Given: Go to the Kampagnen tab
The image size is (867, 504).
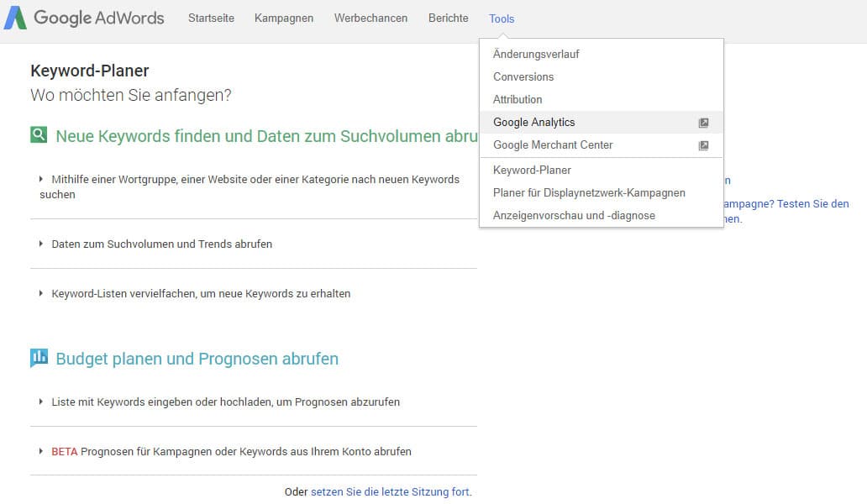Looking at the screenshot, I should click(x=284, y=18).
